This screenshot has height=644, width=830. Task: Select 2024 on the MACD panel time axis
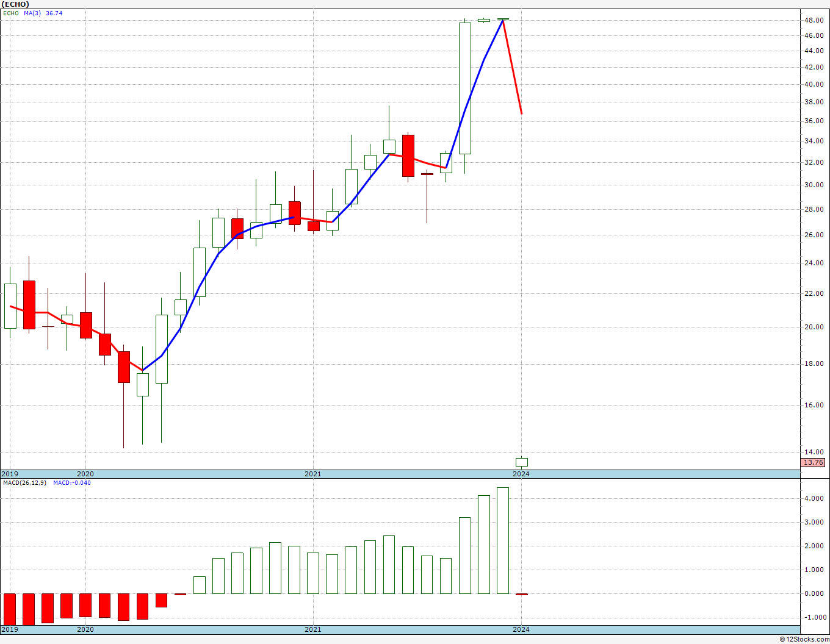[x=521, y=629]
